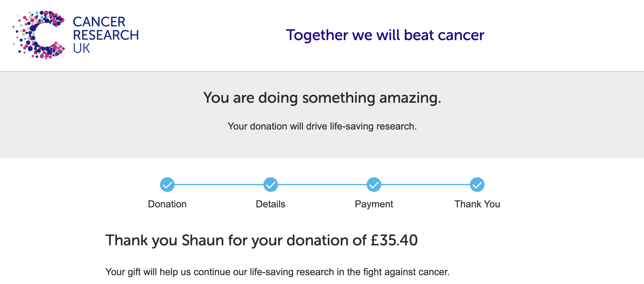Select the Details step label

[x=271, y=204]
